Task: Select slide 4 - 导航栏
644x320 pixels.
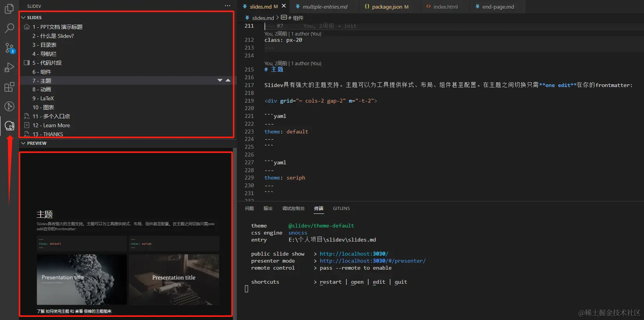Action: 44,54
